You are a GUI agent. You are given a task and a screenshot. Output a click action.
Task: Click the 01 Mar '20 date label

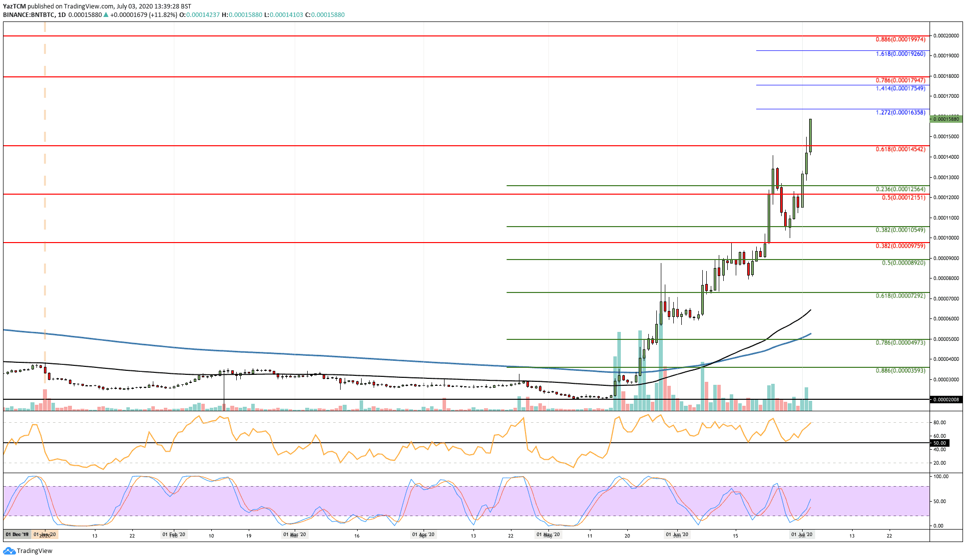(x=295, y=535)
